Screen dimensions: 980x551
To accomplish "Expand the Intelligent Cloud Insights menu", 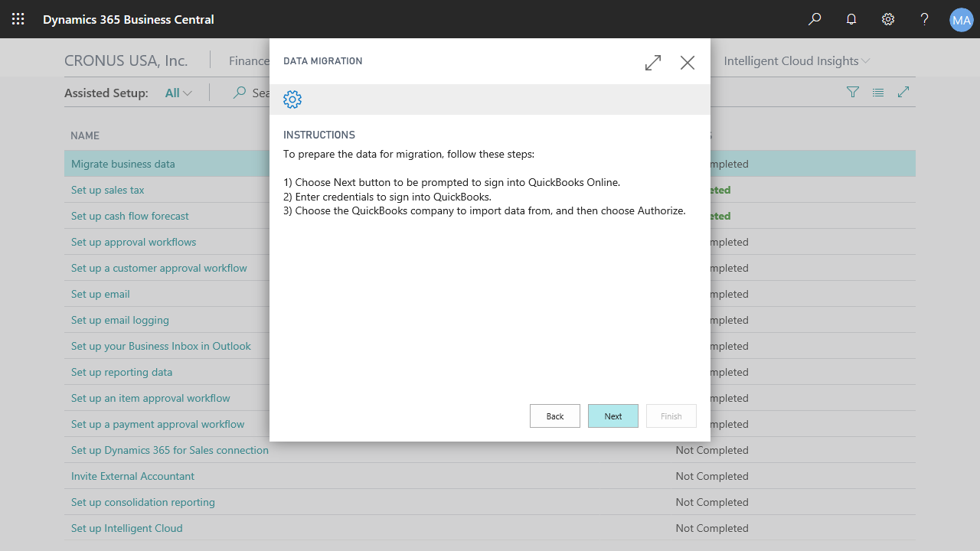I will 796,60.
